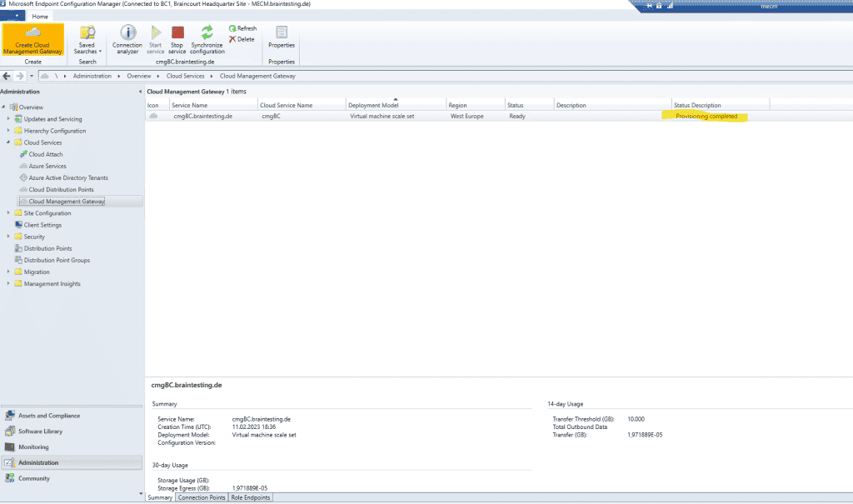Open the Saved Searches dropdown
This screenshot has height=504, width=853.
(x=87, y=40)
